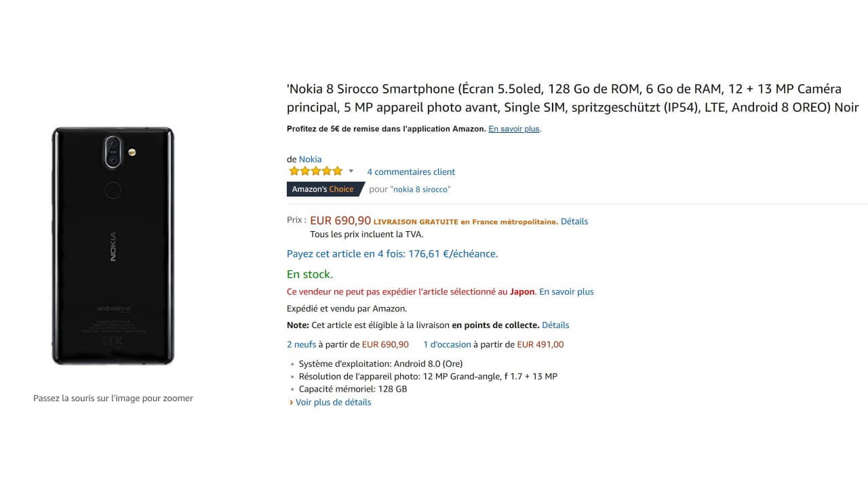Open the Nokia brand link

point(310,159)
